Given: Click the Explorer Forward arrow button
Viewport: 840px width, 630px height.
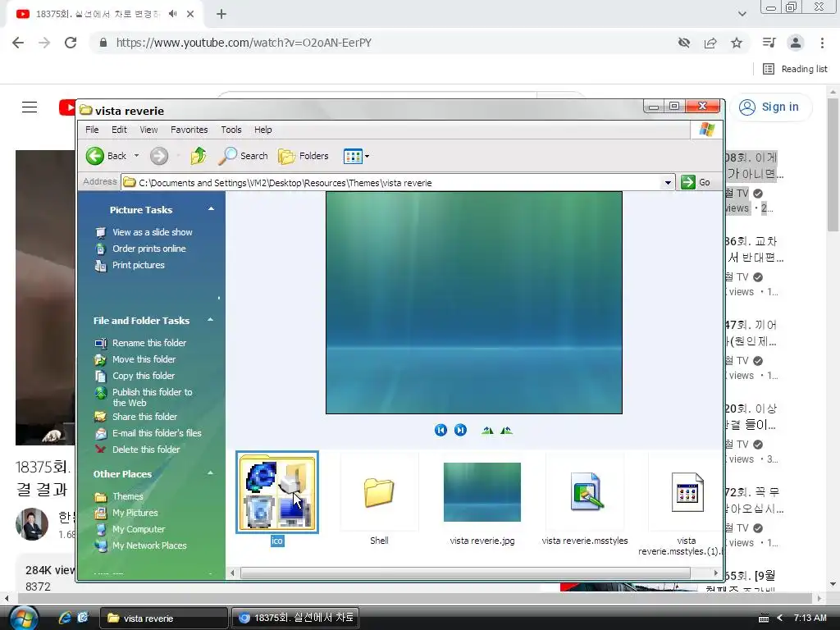Looking at the screenshot, I should 158,156.
